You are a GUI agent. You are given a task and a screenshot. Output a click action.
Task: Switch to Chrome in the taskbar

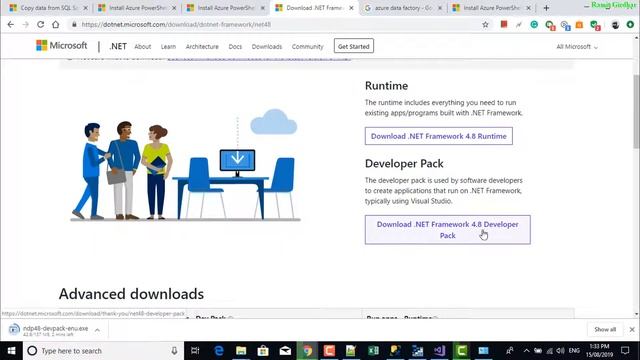point(307,351)
